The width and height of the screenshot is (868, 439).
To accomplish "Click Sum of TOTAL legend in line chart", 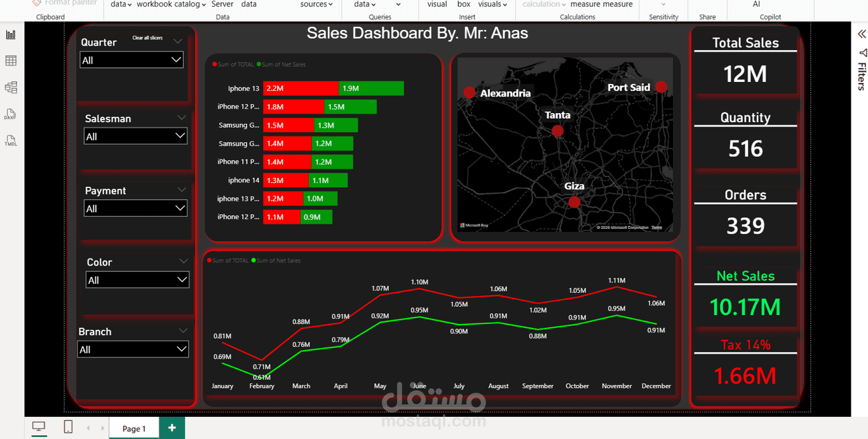I will [x=228, y=260].
